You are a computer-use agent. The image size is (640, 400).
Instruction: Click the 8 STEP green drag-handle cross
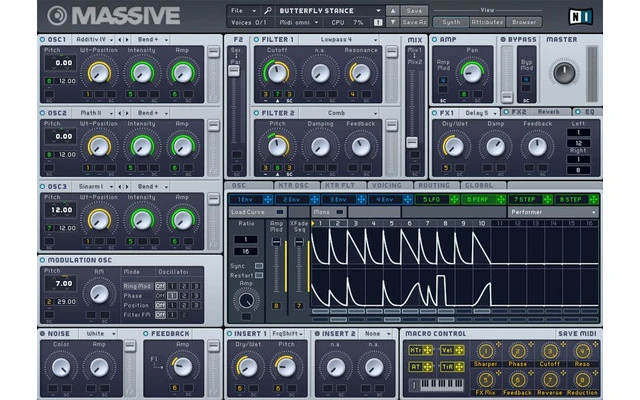[594, 199]
